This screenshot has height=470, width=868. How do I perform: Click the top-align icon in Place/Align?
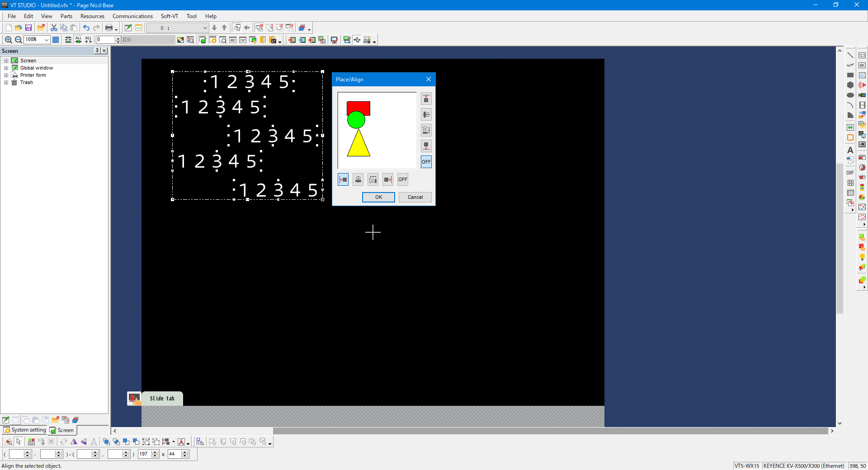click(x=426, y=99)
